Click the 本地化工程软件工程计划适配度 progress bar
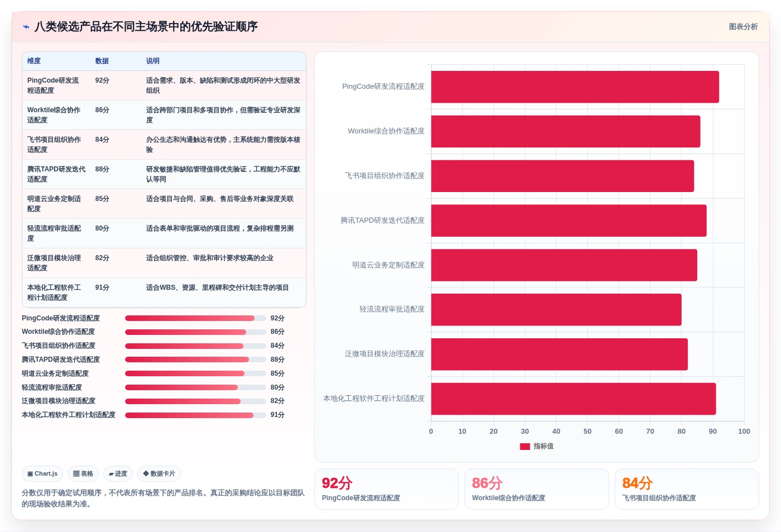Viewport: 781px width, 532px height. (x=195, y=415)
